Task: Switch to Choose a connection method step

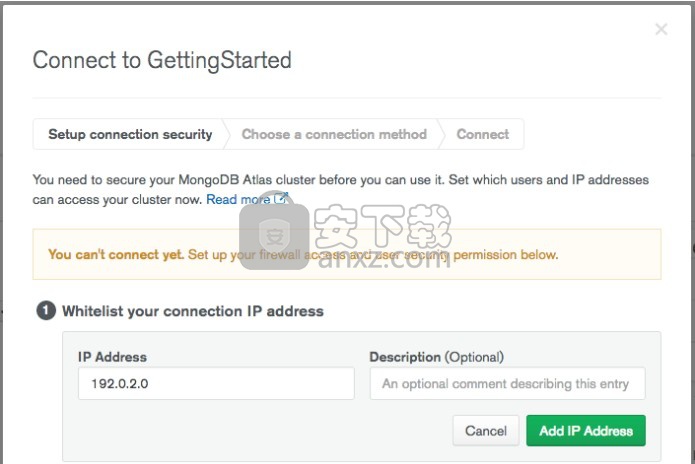Action: tap(334, 134)
